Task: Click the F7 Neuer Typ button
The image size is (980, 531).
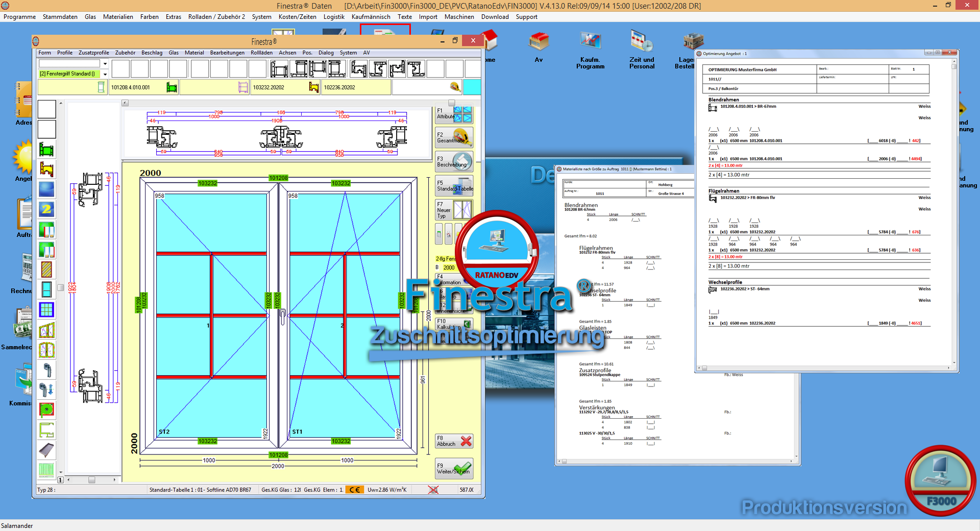Action: pos(454,209)
